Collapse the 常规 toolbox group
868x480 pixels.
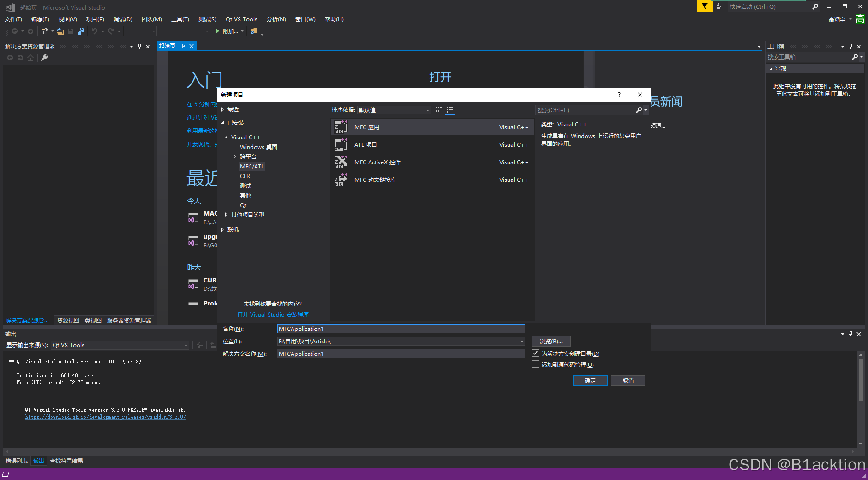tap(771, 68)
